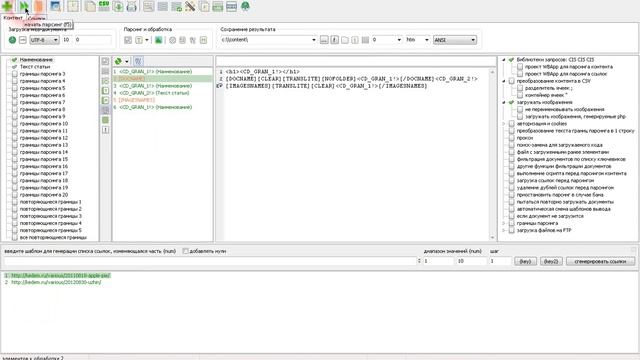Click the URL template input field
Viewport: 640px width, 360px height.
210,261
